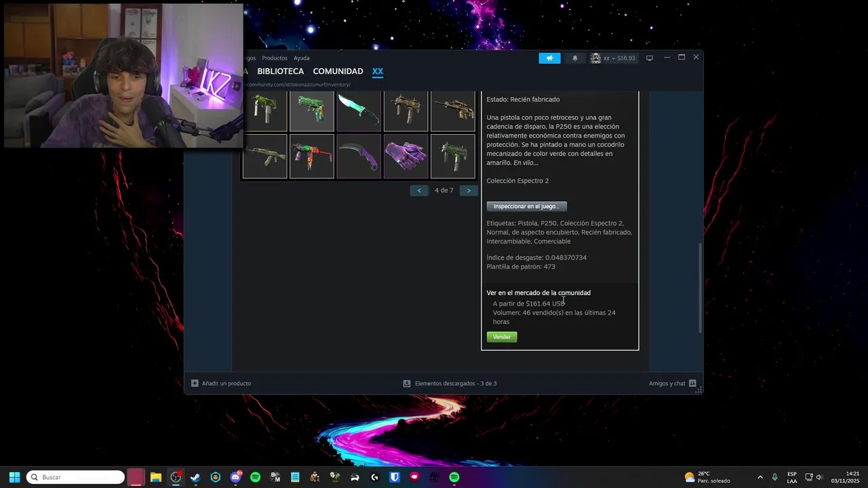The width and height of the screenshot is (868, 488).
Task: Open Amigos y chat
Action: 673,384
